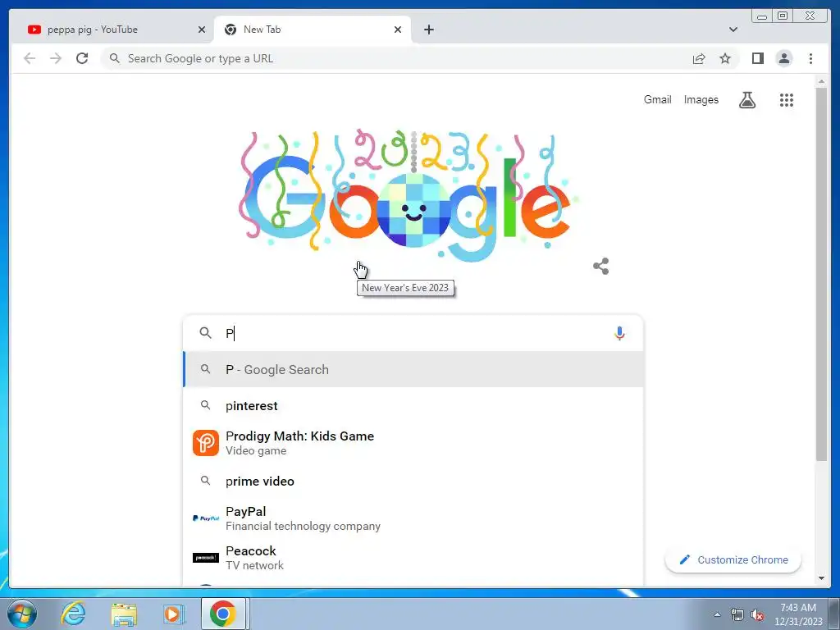Select the Peacock TV network suggestion
This screenshot has height=630, width=840.
[x=413, y=558]
